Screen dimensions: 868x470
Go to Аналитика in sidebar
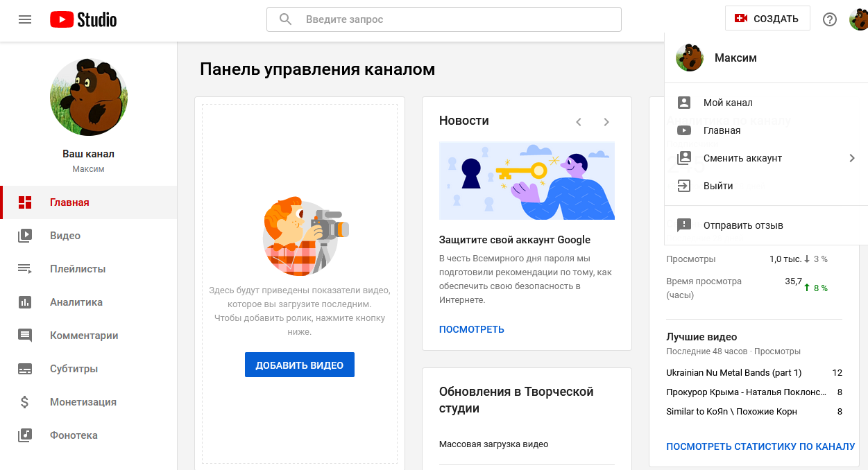89,302
